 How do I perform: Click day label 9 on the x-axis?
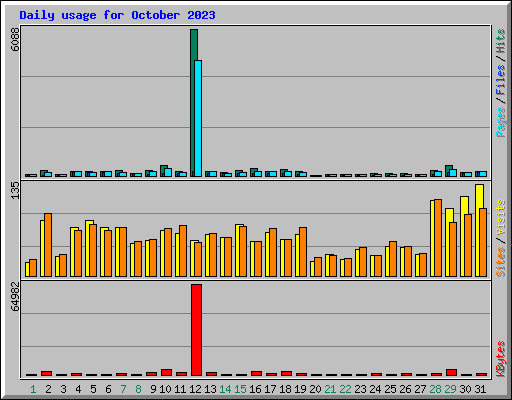click(153, 389)
